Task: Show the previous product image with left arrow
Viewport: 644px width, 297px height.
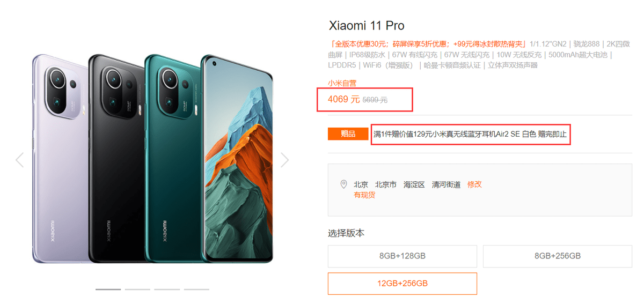Action: [20, 160]
